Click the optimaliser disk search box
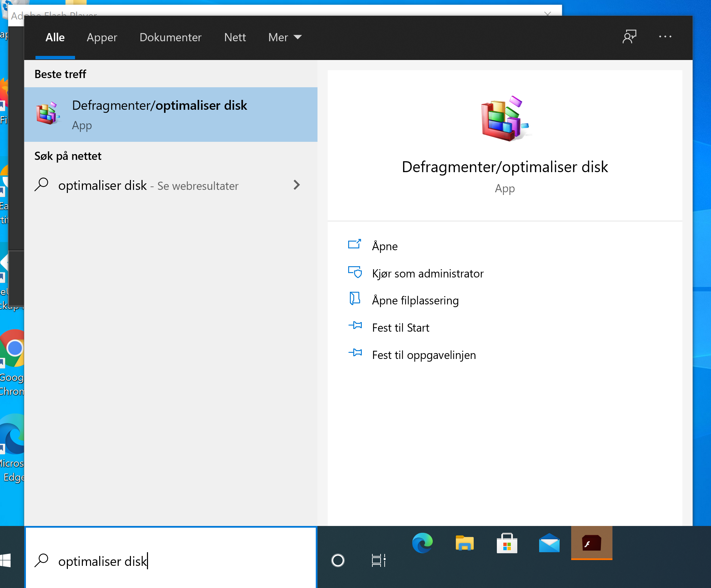Image resolution: width=711 pixels, height=588 pixels. click(x=171, y=561)
